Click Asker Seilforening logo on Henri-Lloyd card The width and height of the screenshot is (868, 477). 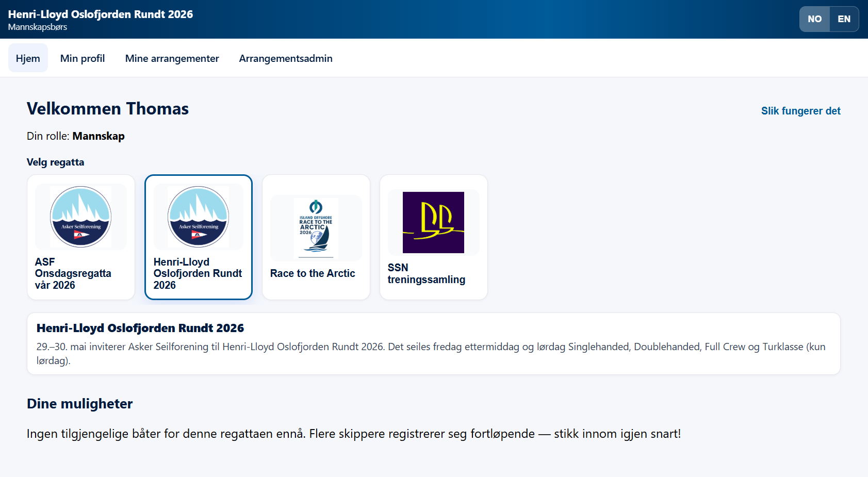click(x=198, y=217)
